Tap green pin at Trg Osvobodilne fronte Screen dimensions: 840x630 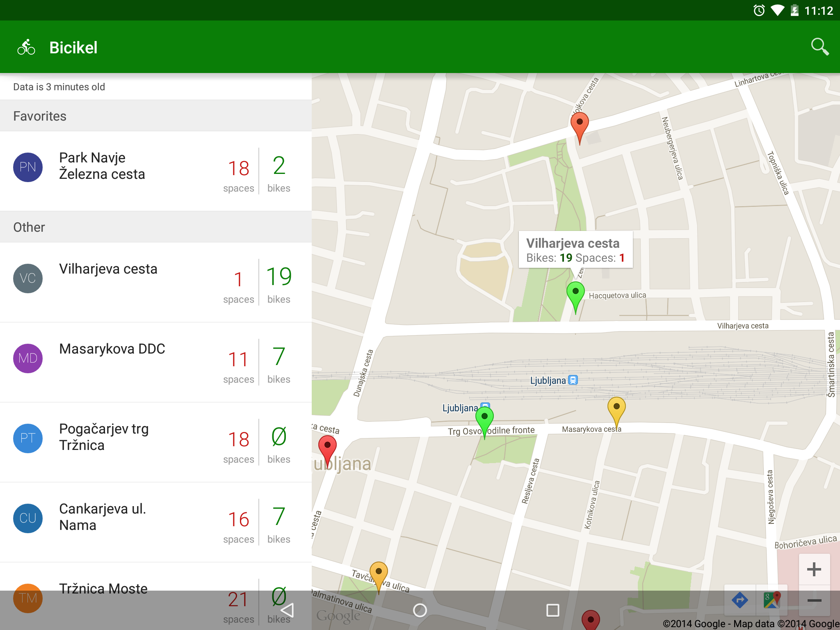coord(484,419)
